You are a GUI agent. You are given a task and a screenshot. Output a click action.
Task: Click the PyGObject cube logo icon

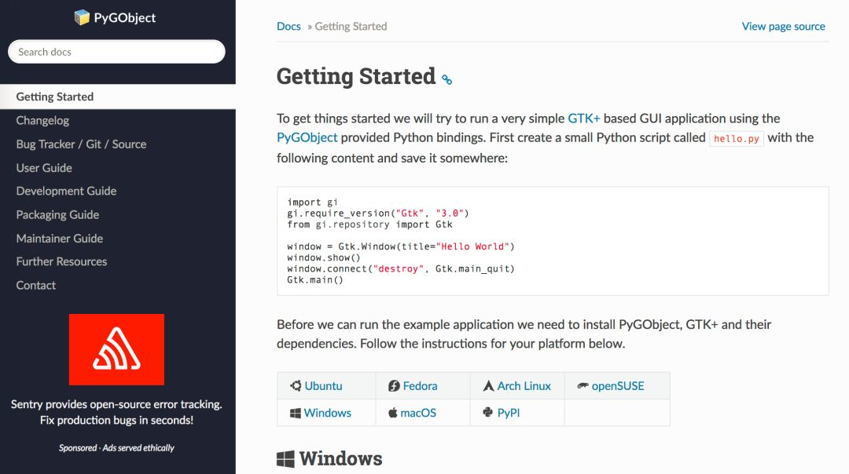(82, 17)
